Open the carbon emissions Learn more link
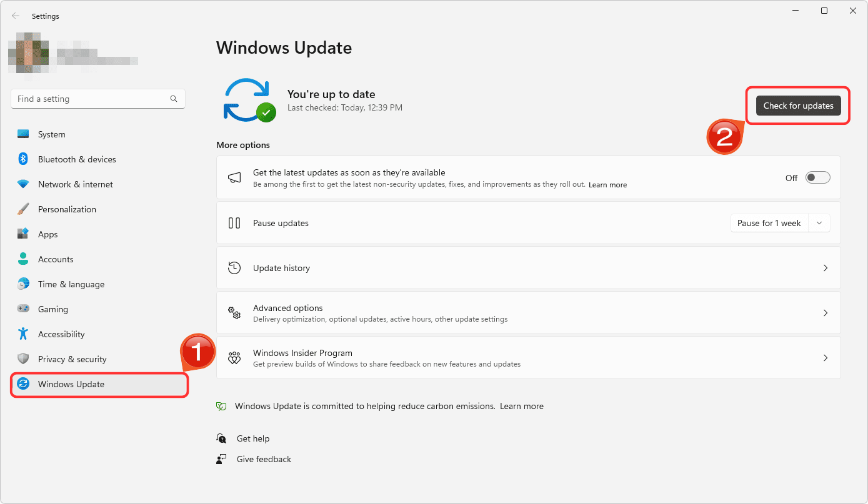This screenshot has height=504, width=868. point(522,406)
